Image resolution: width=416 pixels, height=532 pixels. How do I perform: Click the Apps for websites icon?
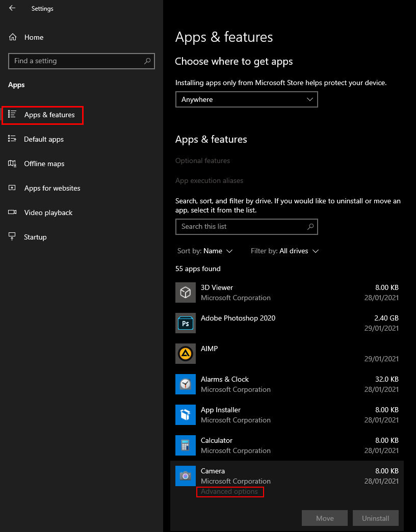click(x=12, y=188)
